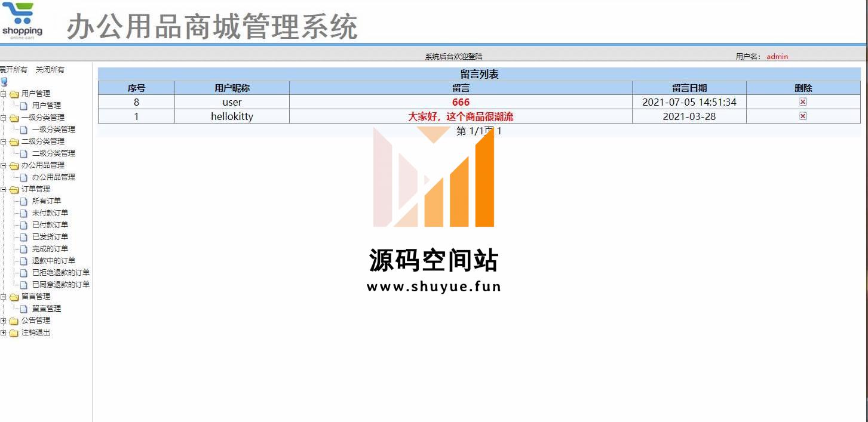The image size is (868, 422).
Task: Open 留言管理 leaf page
Action: tap(47, 309)
